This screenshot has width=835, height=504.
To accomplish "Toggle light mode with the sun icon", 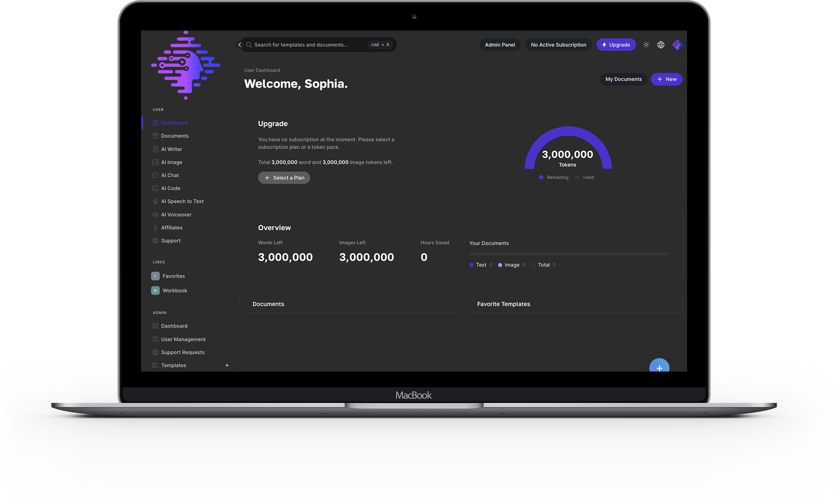I will [646, 44].
